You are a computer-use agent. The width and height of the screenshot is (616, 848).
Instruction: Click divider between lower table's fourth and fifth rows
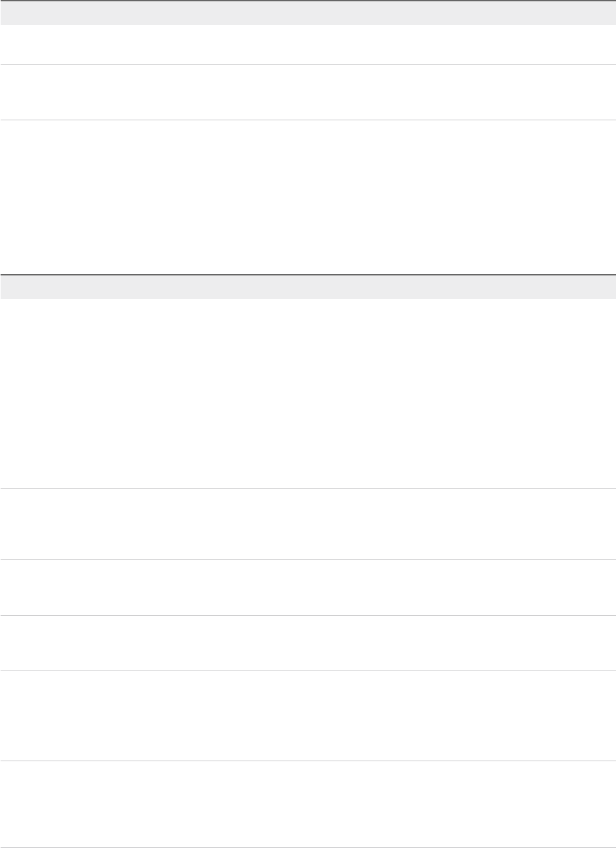click(x=308, y=671)
